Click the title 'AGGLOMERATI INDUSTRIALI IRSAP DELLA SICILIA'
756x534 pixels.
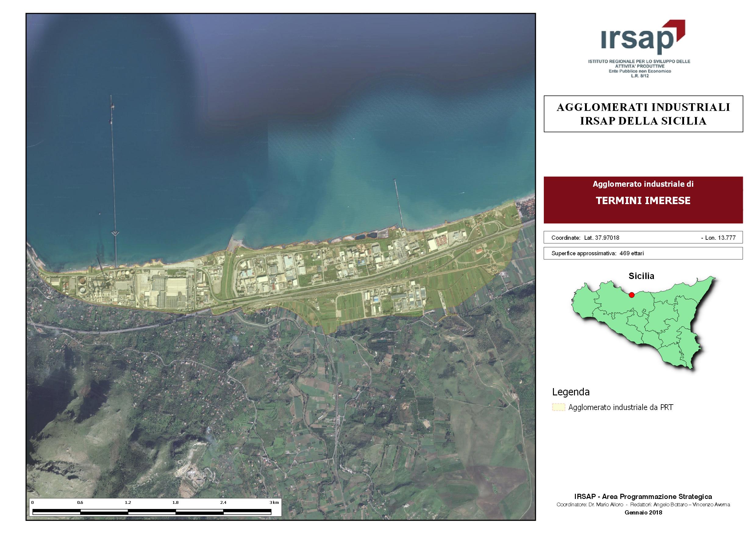click(x=644, y=114)
